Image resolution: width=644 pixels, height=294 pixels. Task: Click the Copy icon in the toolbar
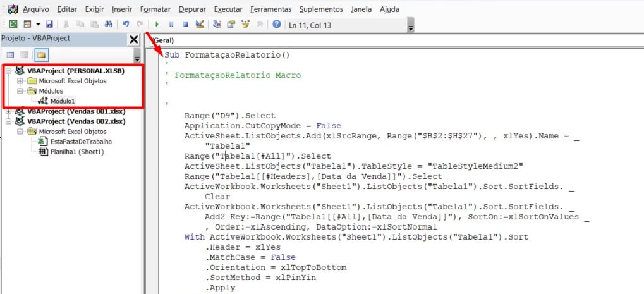click(80, 24)
